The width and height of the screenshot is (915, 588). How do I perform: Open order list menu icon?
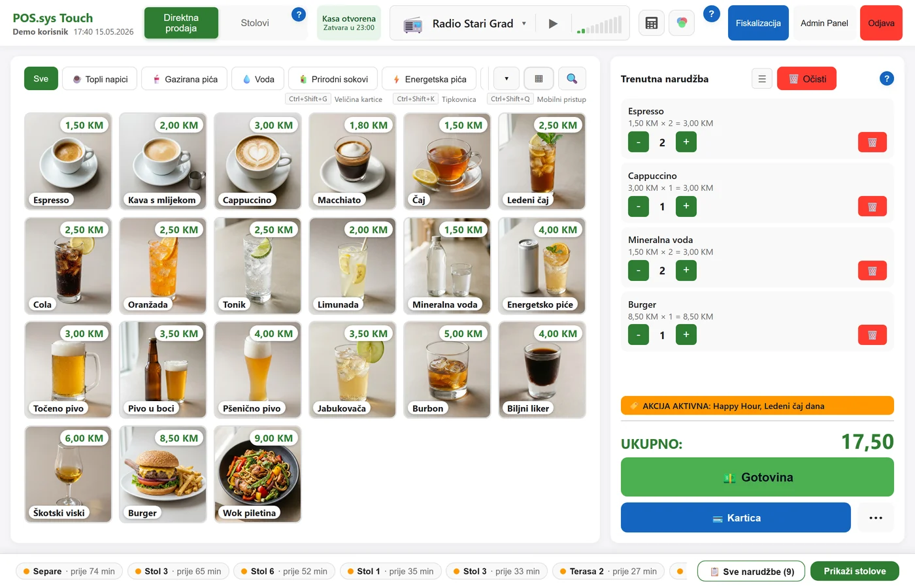pyautogui.click(x=762, y=79)
